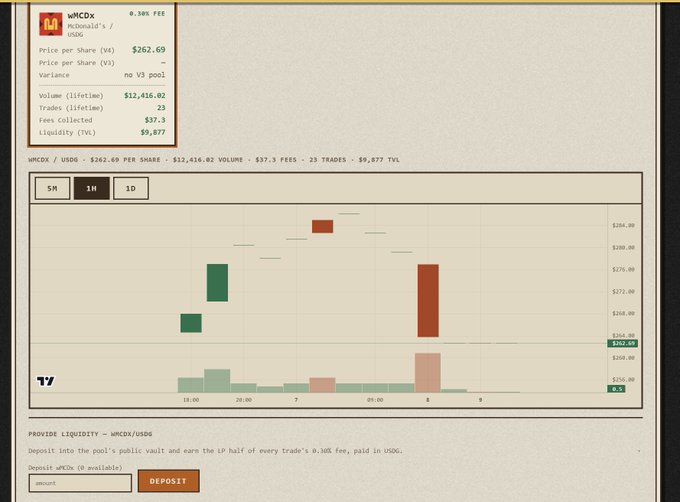The width and height of the screenshot is (680, 502).
Task: Click the green $262.69 price axis tag
Action: (622, 343)
